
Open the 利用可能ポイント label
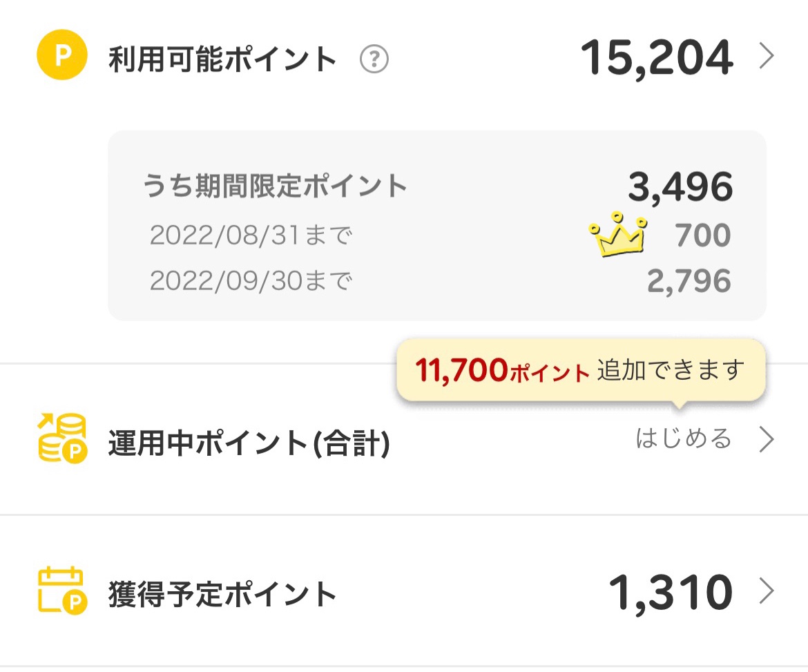coord(222,60)
